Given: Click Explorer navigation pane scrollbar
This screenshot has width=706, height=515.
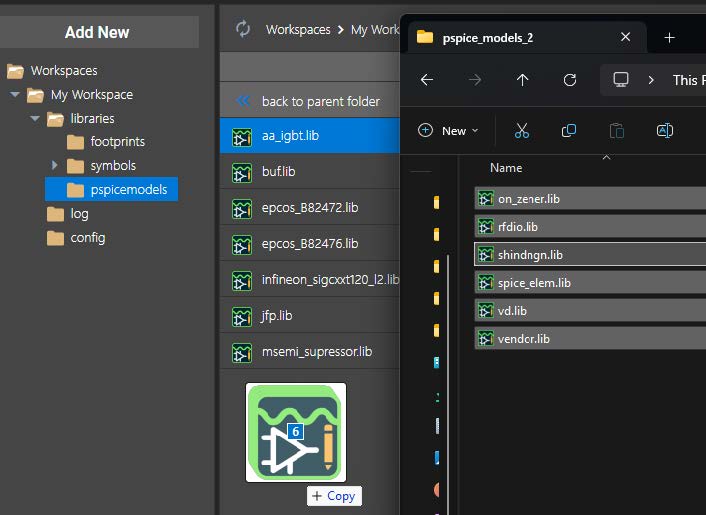Looking at the screenshot, I should pos(448,384).
